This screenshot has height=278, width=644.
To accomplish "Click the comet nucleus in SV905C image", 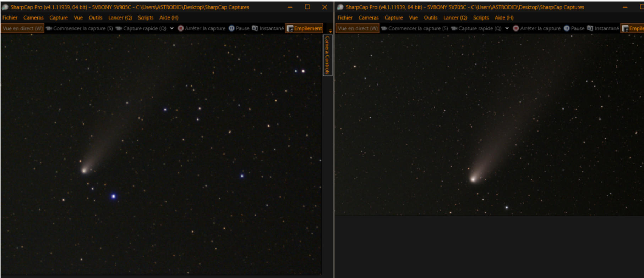I will click(x=84, y=171).
